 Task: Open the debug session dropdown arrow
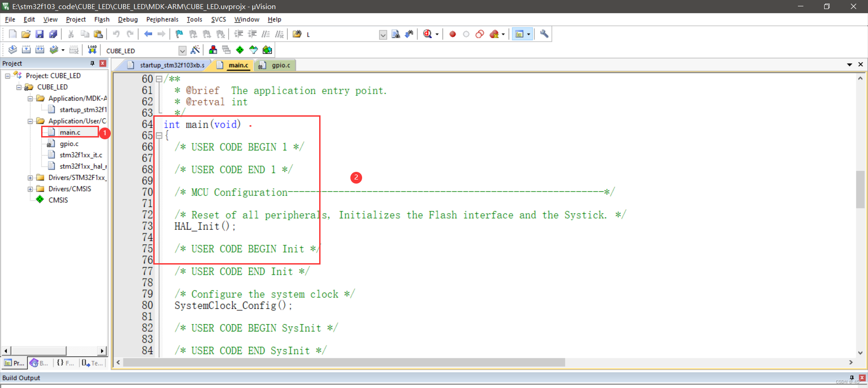(437, 34)
